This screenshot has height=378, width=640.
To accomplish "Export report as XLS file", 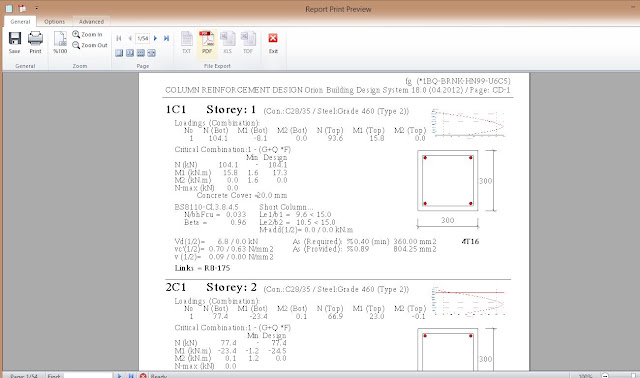I will pos(227,42).
